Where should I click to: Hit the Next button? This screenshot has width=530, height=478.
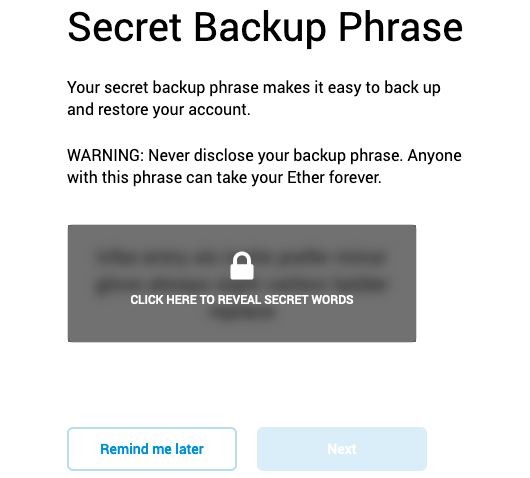click(x=342, y=449)
